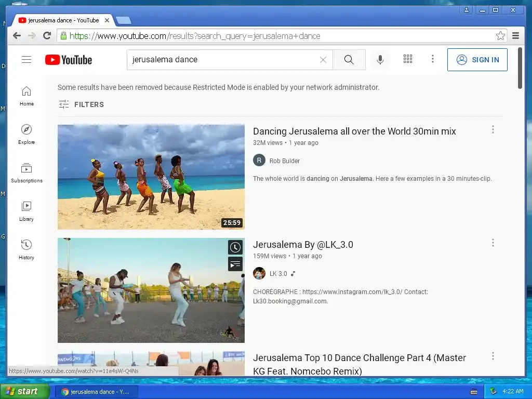Click the Watch later clock icon on the LK_3.0 thumbnail

pyautogui.click(x=235, y=247)
